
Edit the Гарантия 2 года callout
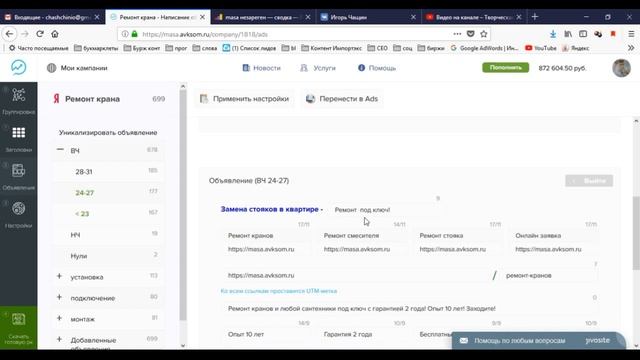point(362,334)
